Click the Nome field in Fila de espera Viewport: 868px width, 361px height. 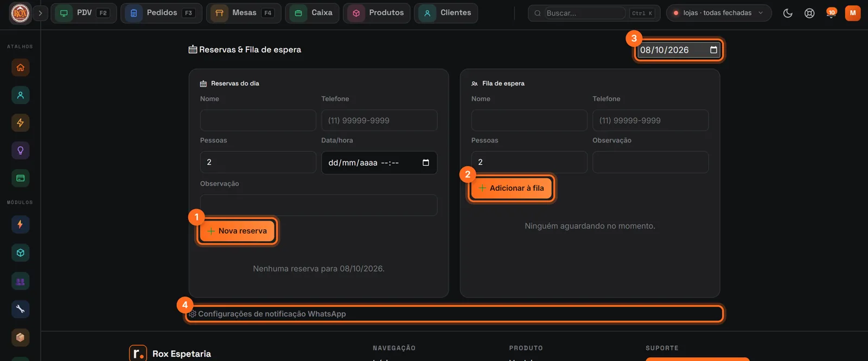click(x=529, y=120)
